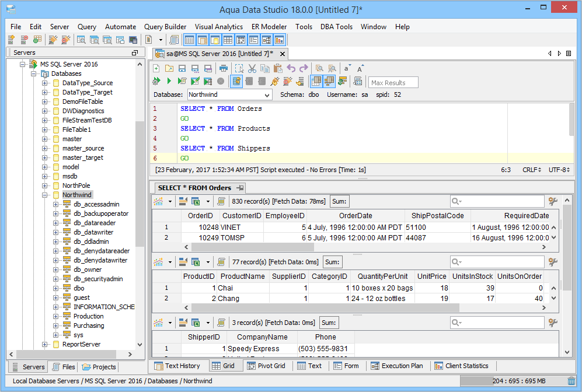Click the Open folder icon in editor toolbar
Image resolution: width=582 pixels, height=392 pixels.
tap(169, 69)
